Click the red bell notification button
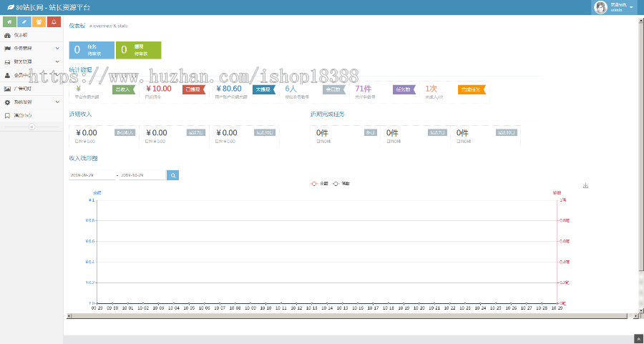This screenshot has height=344, width=644. (54, 22)
